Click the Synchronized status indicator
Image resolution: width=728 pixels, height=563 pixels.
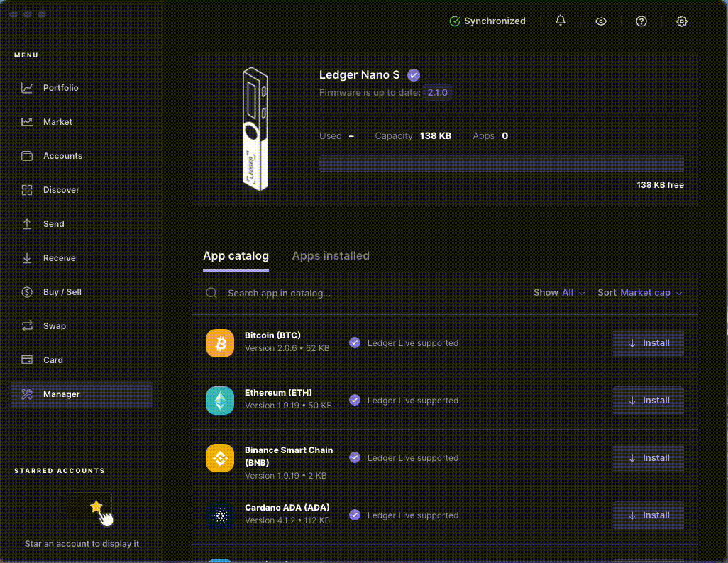(x=487, y=21)
